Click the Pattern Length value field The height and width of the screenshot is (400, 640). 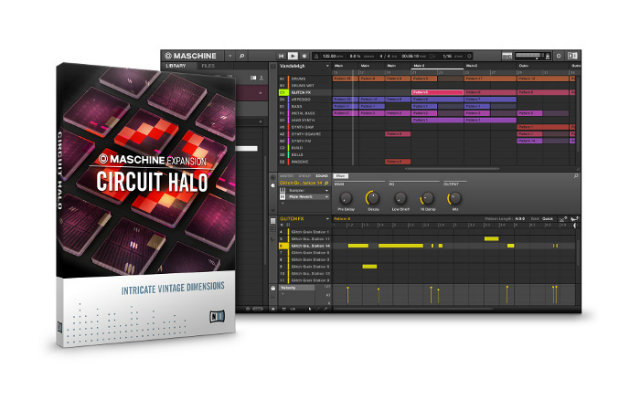point(520,219)
